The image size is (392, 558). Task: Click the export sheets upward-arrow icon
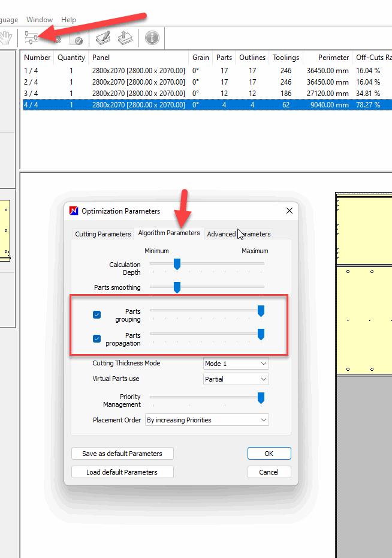click(125, 38)
